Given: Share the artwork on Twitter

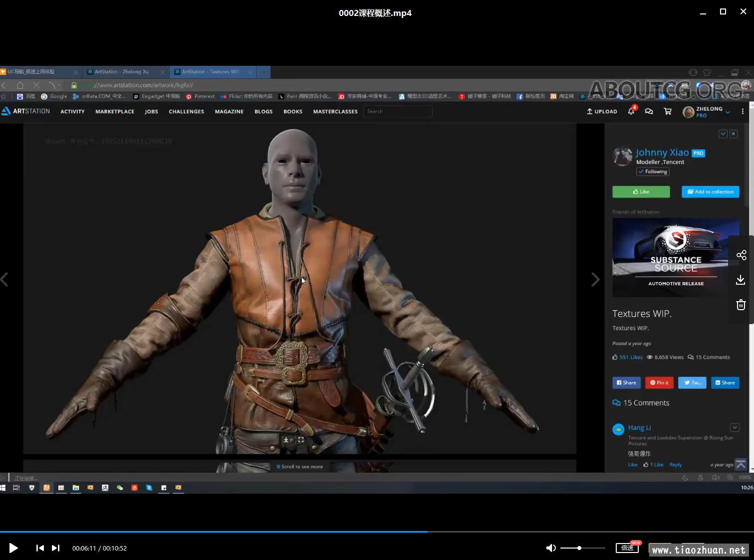Looking at the screenshot, I should pos(692,382).
